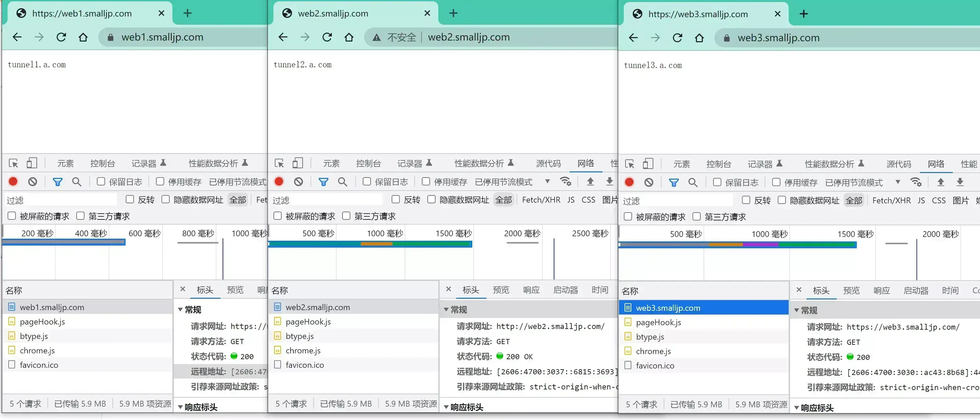
Task: Toggle the filter funnel in web1 DevTools
Action: (x=57, y=182)
